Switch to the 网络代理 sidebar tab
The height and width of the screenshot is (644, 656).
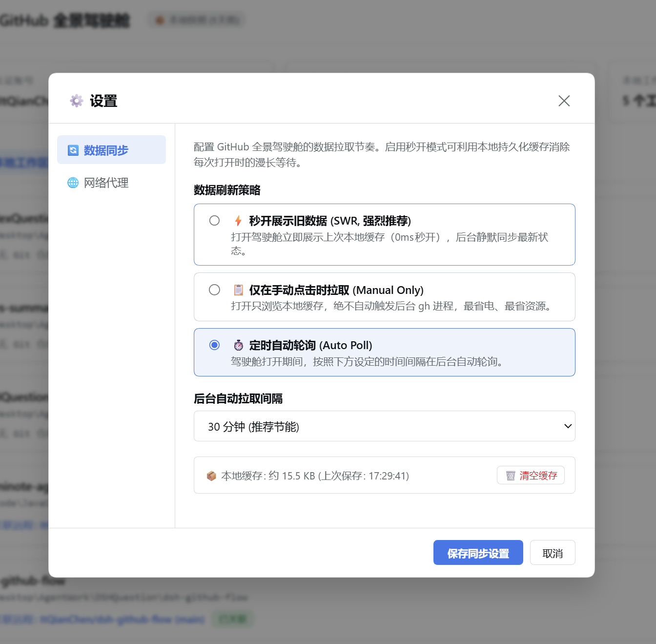point(111,183)
